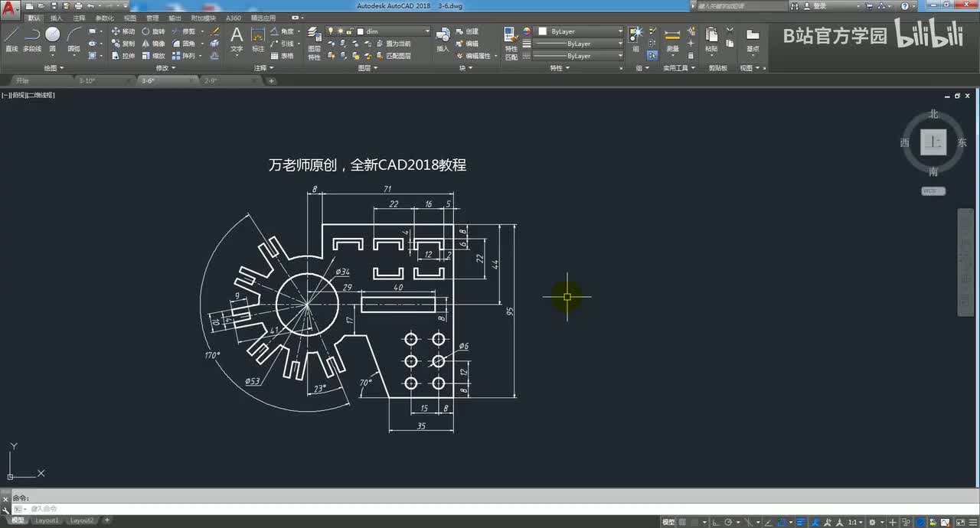980x528 pixels.
Task: Click the Sign In (登录) button
Action: [815, 5]
